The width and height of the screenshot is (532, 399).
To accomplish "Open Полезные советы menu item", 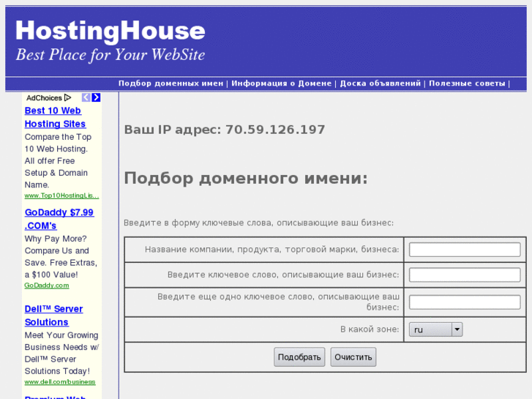I will coord(467,83).
